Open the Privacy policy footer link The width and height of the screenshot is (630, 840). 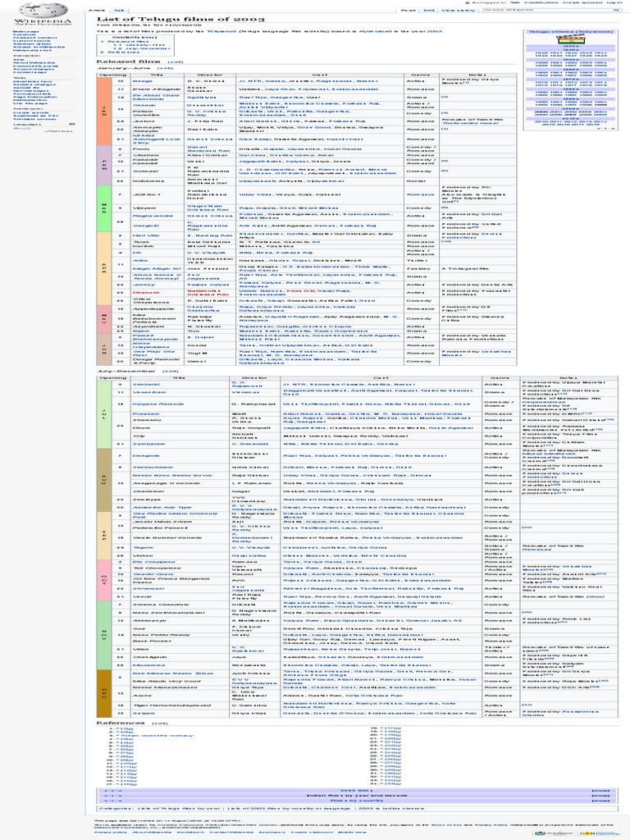coord(111,832)
